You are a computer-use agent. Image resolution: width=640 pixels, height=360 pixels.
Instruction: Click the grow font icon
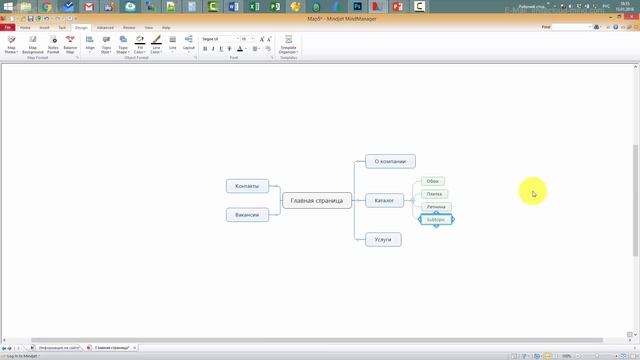point(262,39)
